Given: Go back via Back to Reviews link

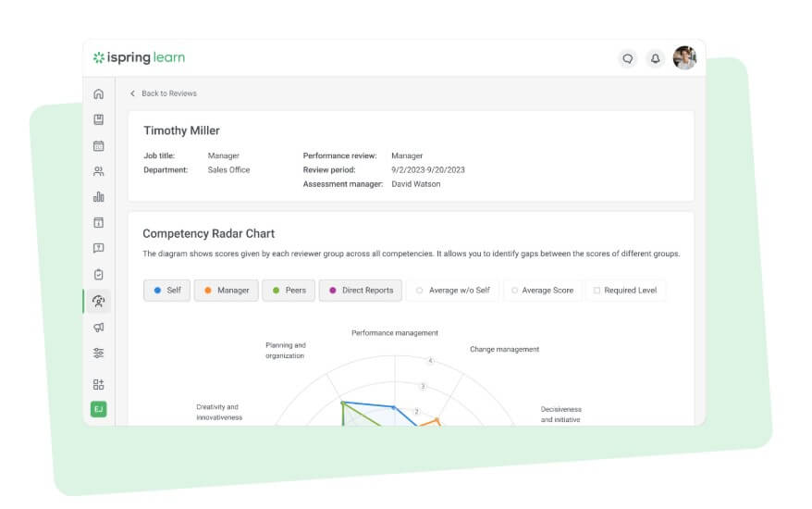Looking at the screenshot, I should pos(169,93).
